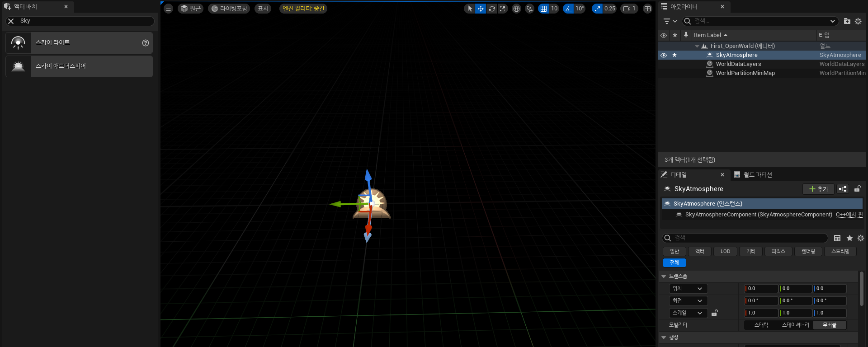Image resolution: width=868 pixels, height=347 pixels.
Task: Click pin column header in outliner
Action: point(686,35)
